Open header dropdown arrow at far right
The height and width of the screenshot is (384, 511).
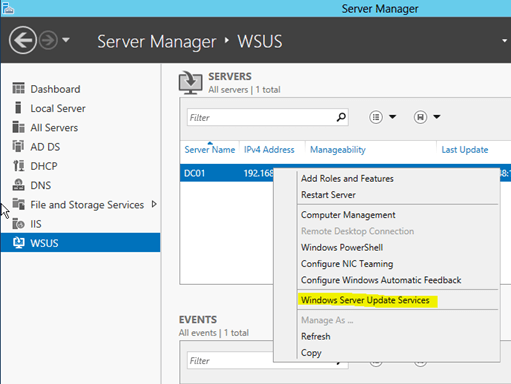[x=504, y=41]
